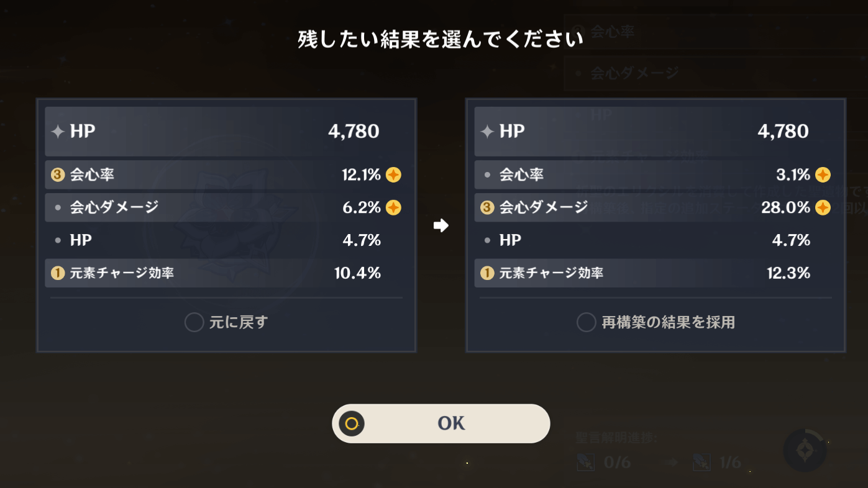Screen dimensions: 868x488
Task: Click the four-point star icon by left HP
Action: [58, 132]
